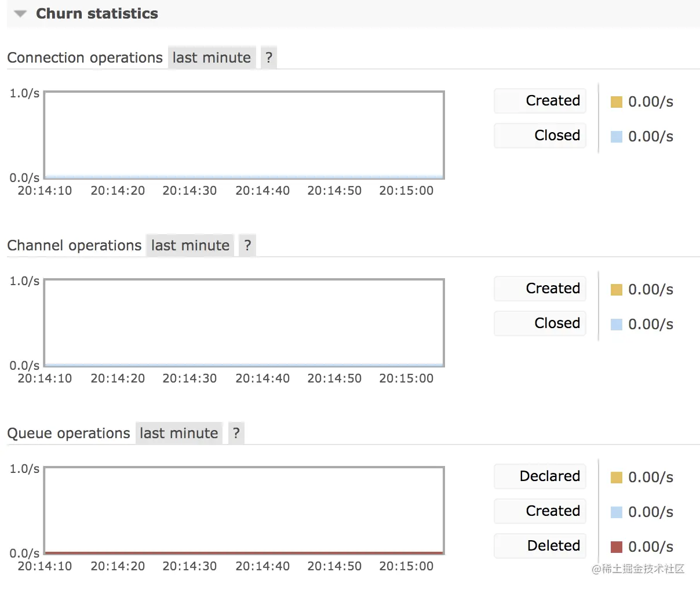The width and height of the screenshot is (700, 590).
Task: Click blue swatch for Channel Closed rate
Action: 617,325
